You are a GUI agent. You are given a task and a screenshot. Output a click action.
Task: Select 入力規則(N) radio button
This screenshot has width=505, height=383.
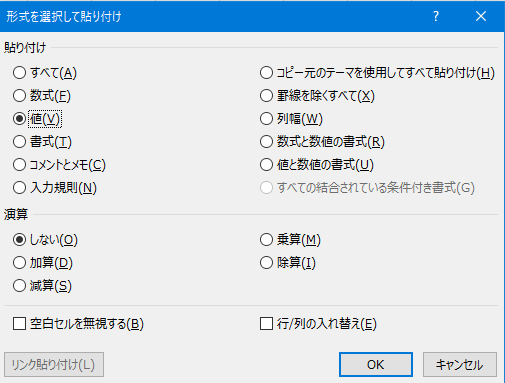pos(55,188)
